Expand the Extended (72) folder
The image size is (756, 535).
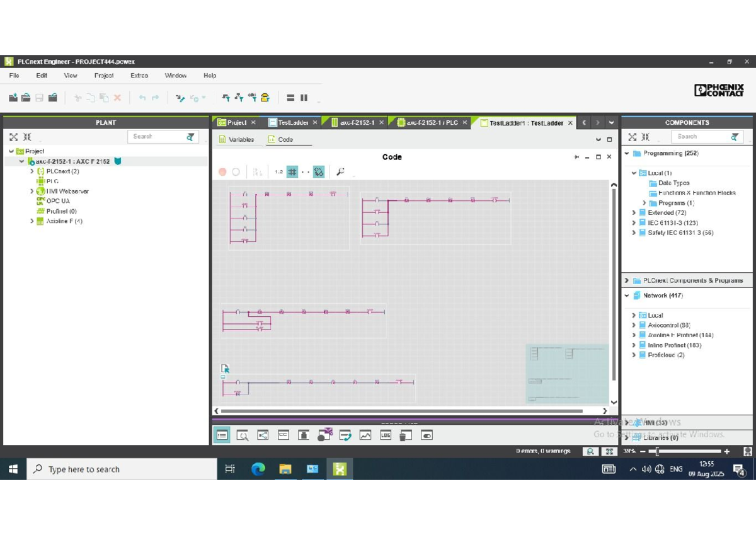coord(634,213)
